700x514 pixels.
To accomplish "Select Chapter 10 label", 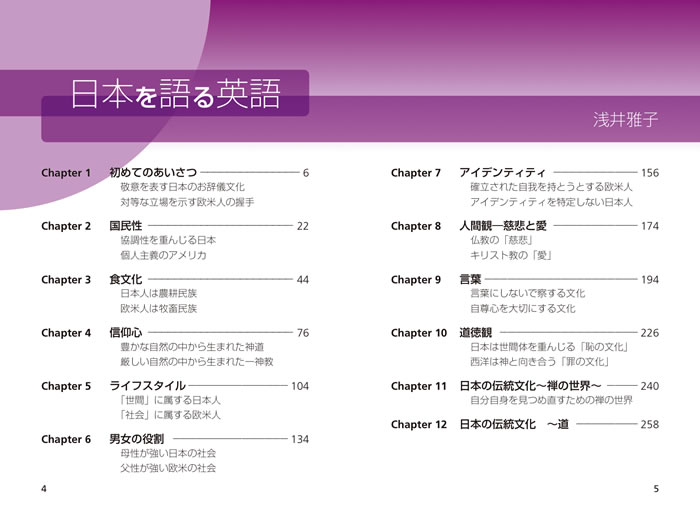I will [419, 333].
